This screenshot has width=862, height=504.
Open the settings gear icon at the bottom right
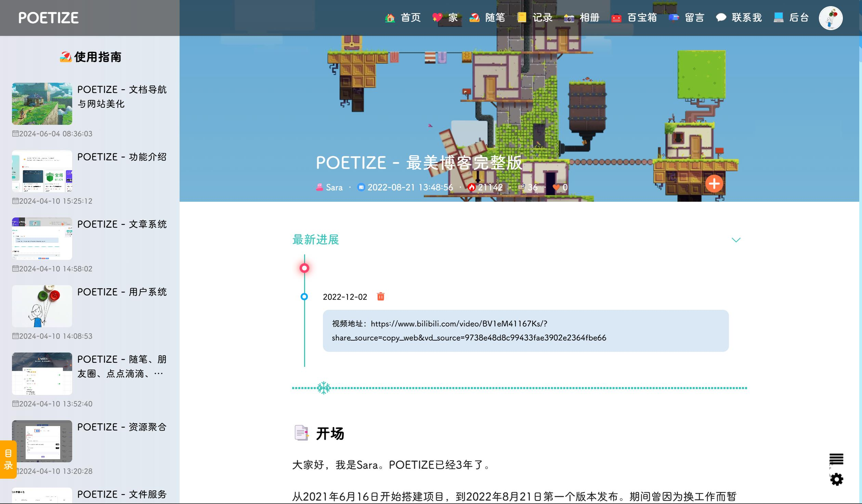pyautogui.click(x=836, y=479)
